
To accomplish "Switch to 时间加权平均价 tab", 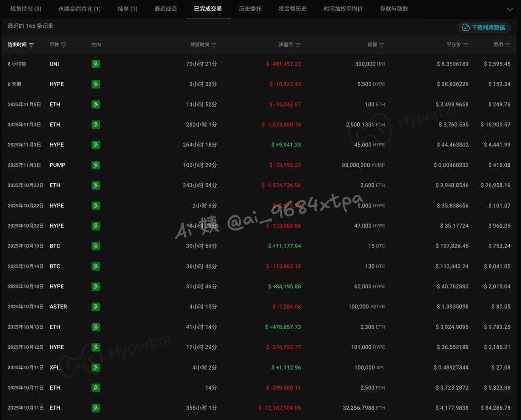I will click(x=343, y=9).
